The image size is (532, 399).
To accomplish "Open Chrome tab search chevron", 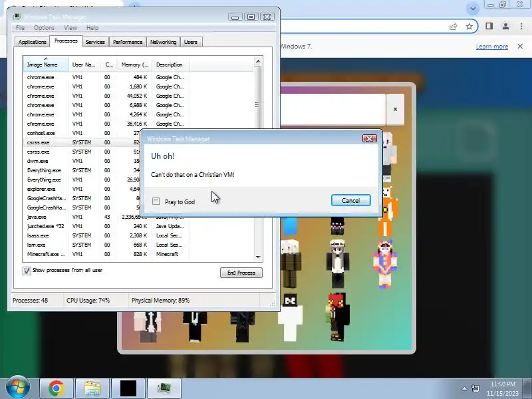I will 473,9.
